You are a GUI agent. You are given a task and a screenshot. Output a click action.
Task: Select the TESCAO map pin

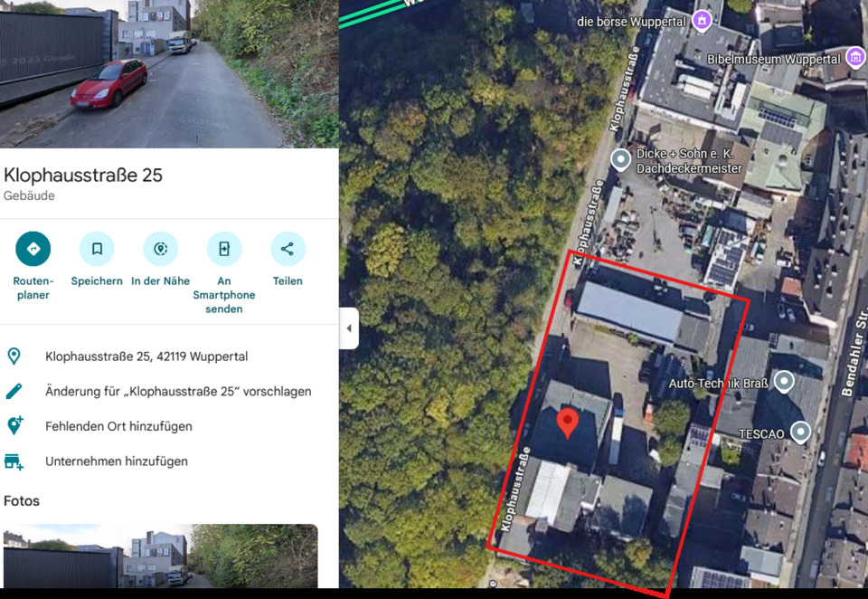pyautogui.click(x=800, y=433)
